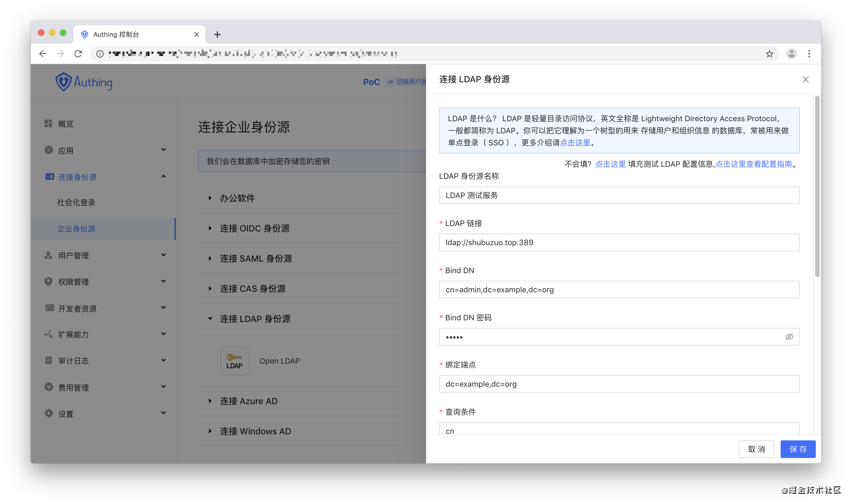Click the 点击这里查看配置指南 link
The height and width of the screenshot is (504, 852).
point(753,164)
